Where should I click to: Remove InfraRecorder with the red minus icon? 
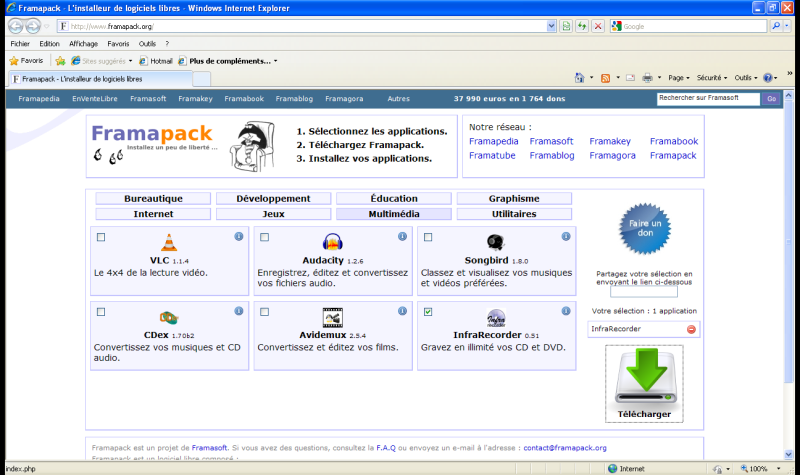691,329
